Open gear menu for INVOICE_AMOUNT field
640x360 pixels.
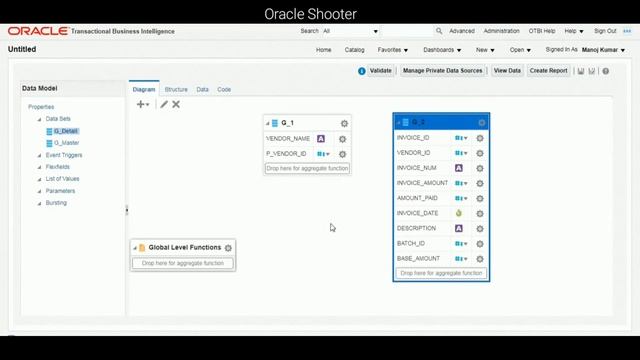coord(480,184)
